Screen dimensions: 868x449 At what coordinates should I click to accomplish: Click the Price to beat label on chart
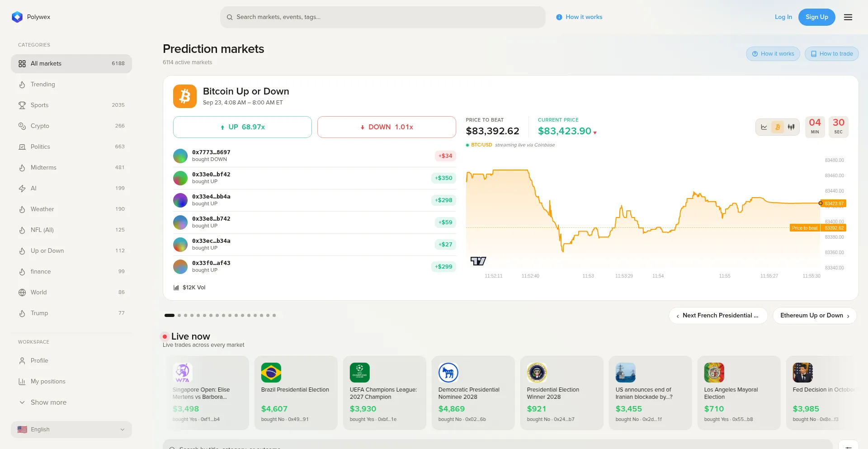805,228
